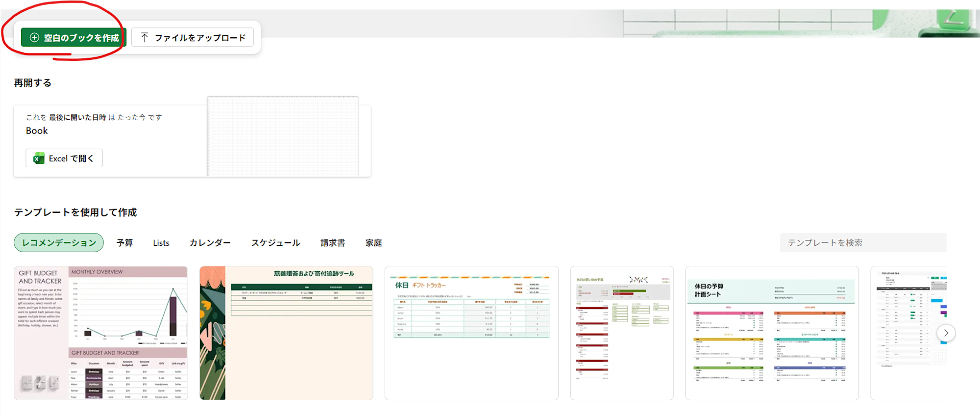Click the plus icon for blank workbook

coord(34,38)
